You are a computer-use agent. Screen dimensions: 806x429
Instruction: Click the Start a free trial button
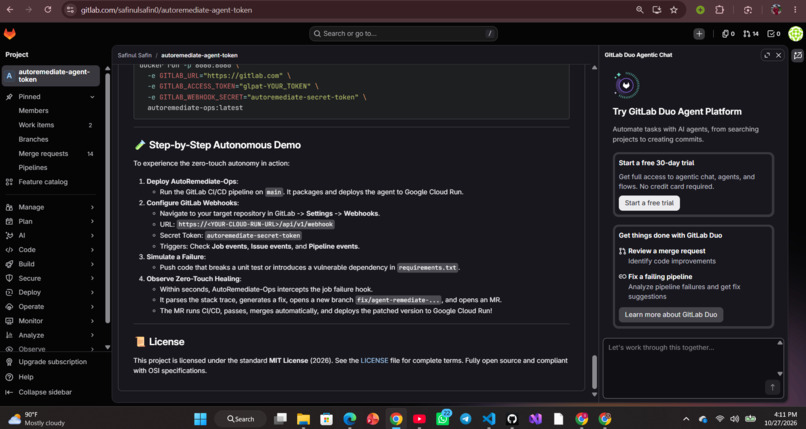[649, 203]
